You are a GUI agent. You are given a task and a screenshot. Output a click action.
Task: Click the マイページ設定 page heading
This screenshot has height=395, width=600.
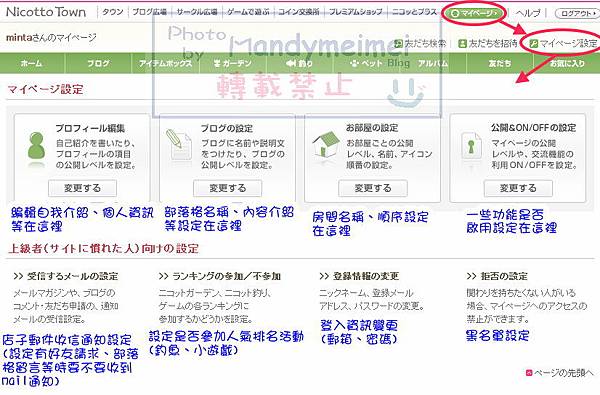46,90
